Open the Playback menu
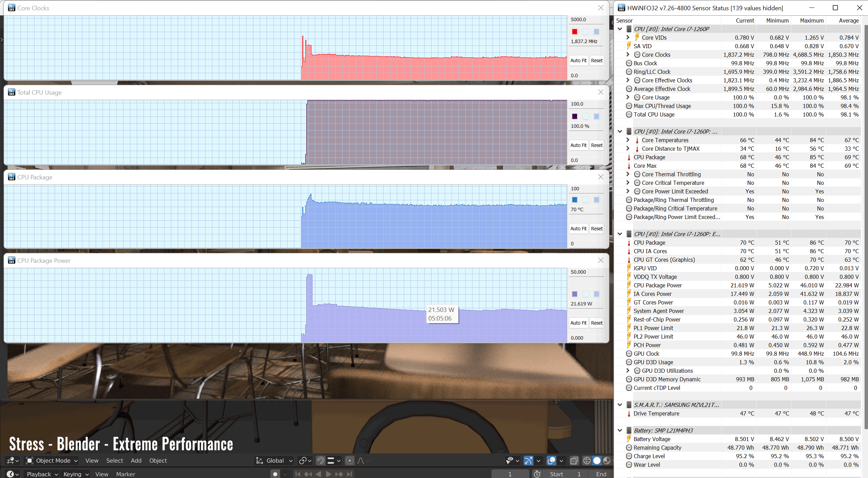The image size is (868, 478). click(x=42, y=474)
